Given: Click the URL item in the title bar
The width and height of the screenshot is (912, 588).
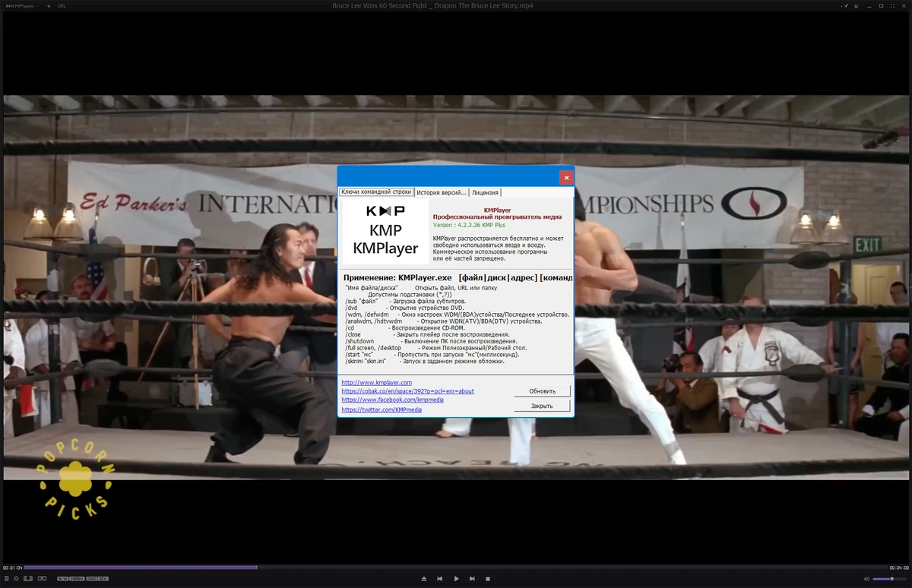Looking at the screenshot, I should 62,5.
